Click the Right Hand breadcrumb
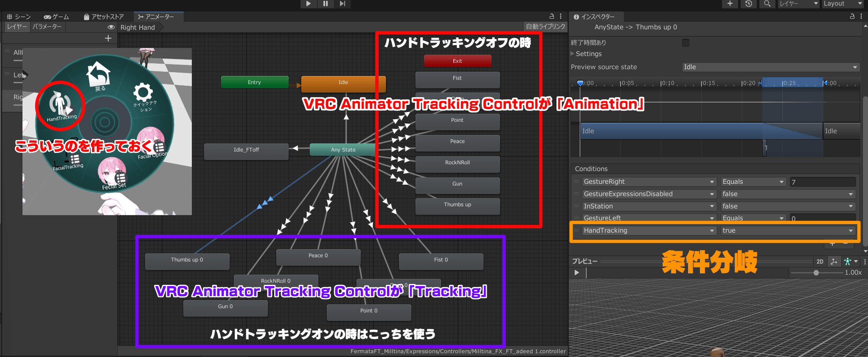Image resolution: width=868 pixels, height=357 pixels. pos(138,28)
